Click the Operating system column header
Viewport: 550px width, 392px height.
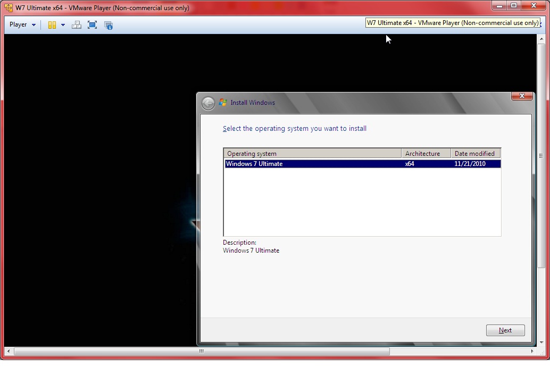pyautogui.click(x=313, y=153)
